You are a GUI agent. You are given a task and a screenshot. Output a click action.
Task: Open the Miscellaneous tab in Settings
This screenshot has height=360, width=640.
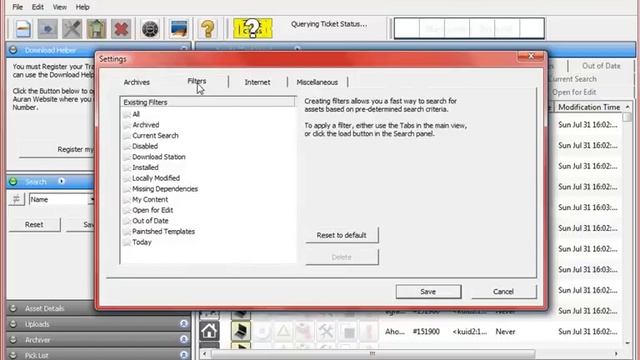[317, 82]
